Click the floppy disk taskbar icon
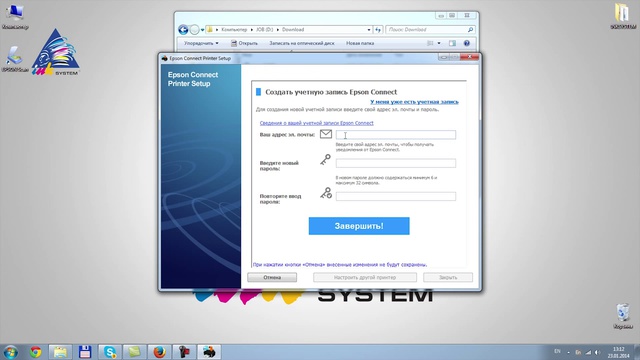The height and width of the screenshot is (360, 640). point(85,352)
